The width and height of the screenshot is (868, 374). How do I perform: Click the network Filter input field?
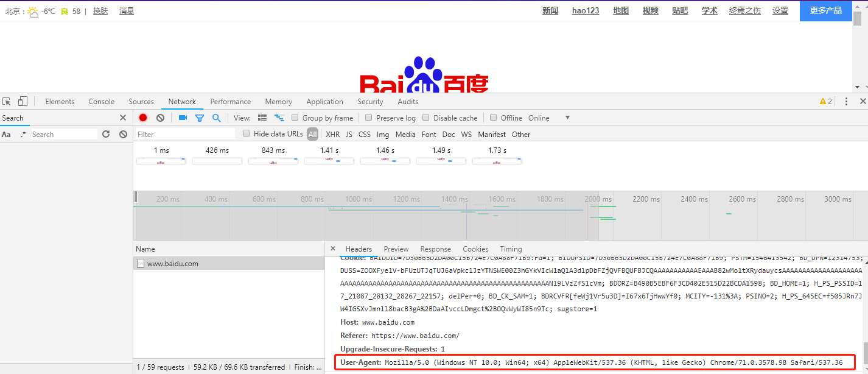(185, 134)
